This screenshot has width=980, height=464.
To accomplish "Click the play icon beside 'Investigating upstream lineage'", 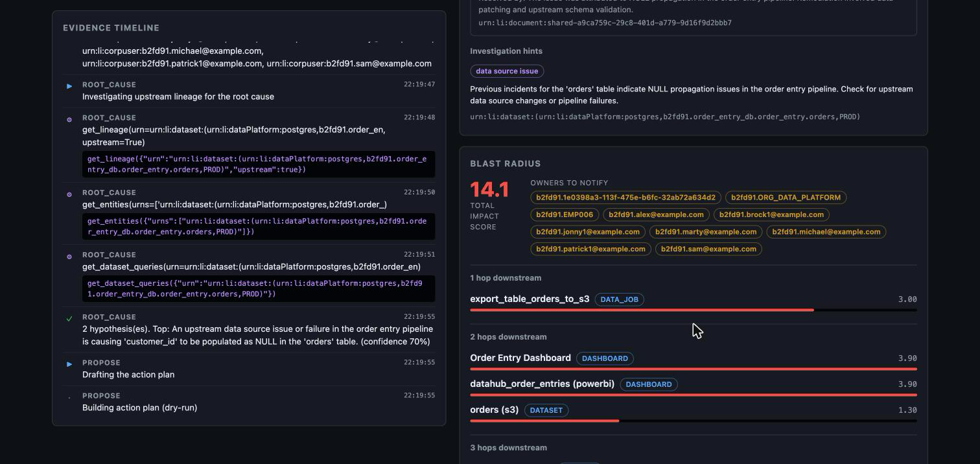I will 69,86.
